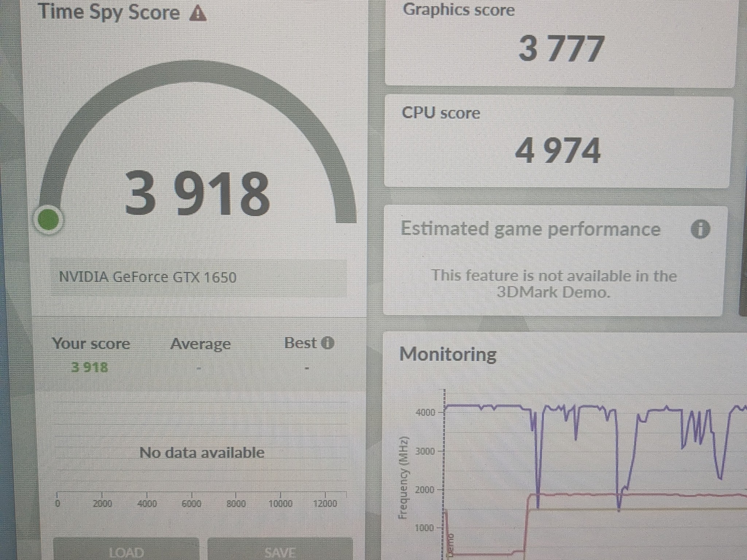Click the CPU score label
This screenshot has width=747, height=560.
point(441,113)
